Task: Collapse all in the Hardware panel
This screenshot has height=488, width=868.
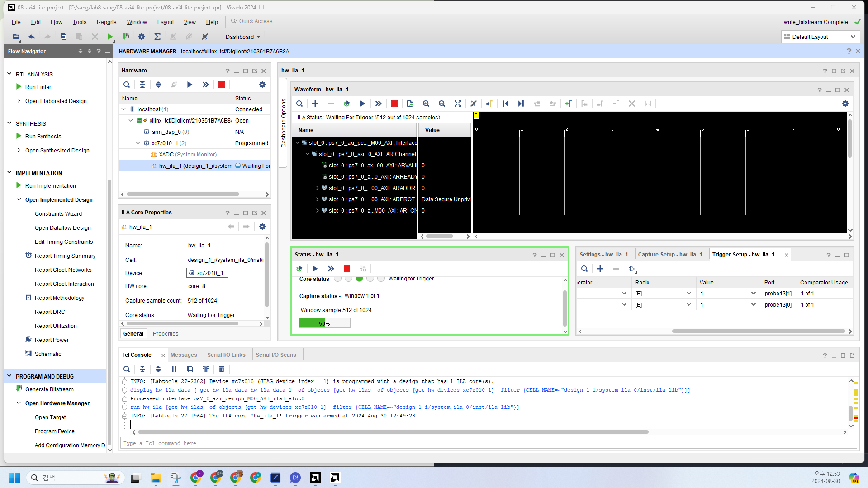Action: (x=142, y=85)
